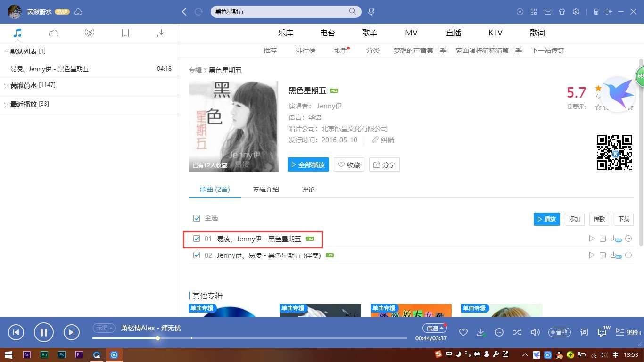Viewport: 644px width, 362px height.
Task: Pause the current song
Action: pos(44,332)
